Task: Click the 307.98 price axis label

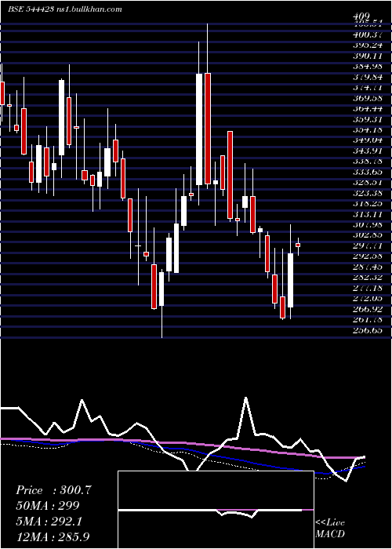Action: 368,225
